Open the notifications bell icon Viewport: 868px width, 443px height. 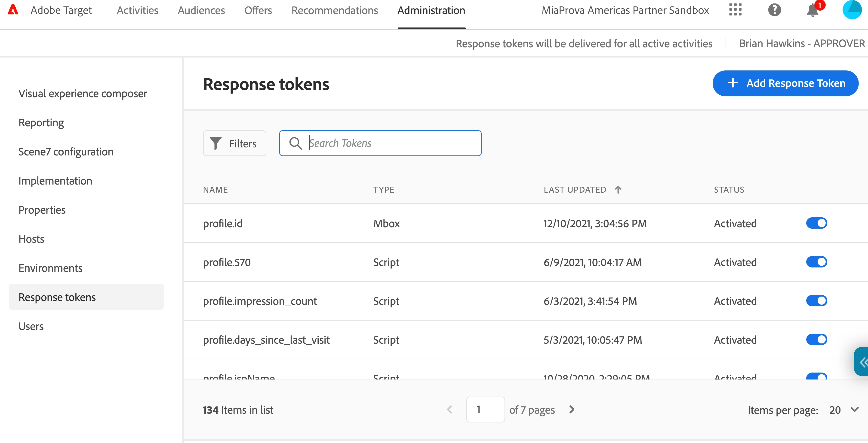coord(813,11)
